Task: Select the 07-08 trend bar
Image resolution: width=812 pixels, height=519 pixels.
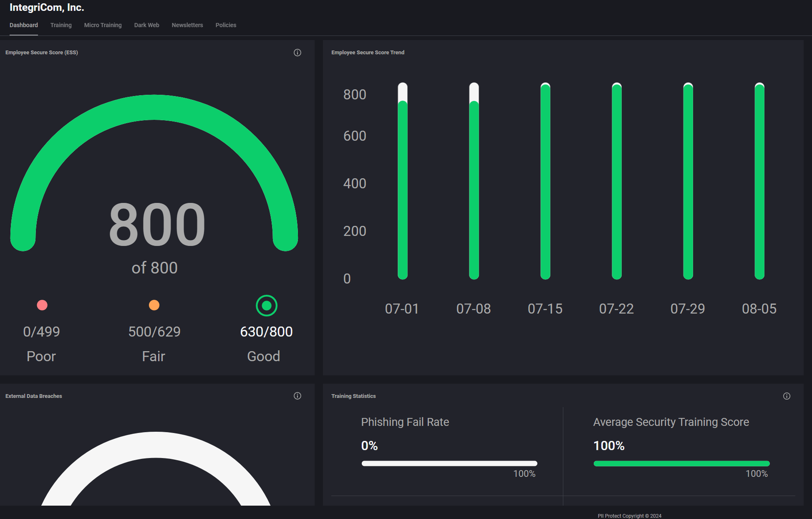Action: pyautogui.click(x=474, y=181)
